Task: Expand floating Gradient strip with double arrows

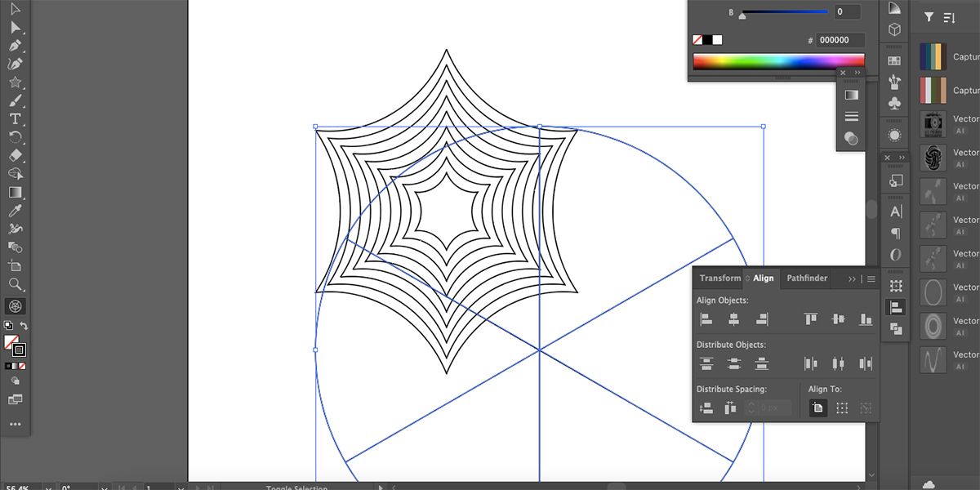Action: pyautogui.click(x=857, y=73)
